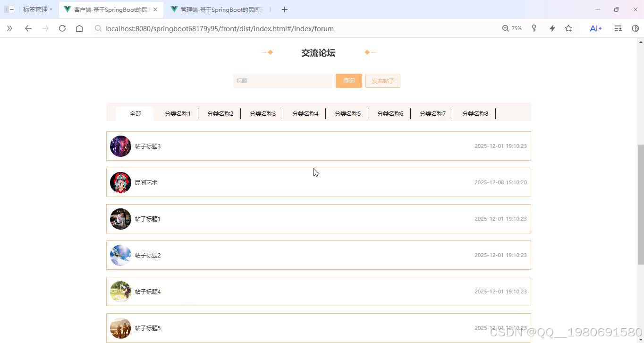The width and height of the screenshot is (644, 343).
Task: Select the 全部 category tab
Action: pos(135,114)
